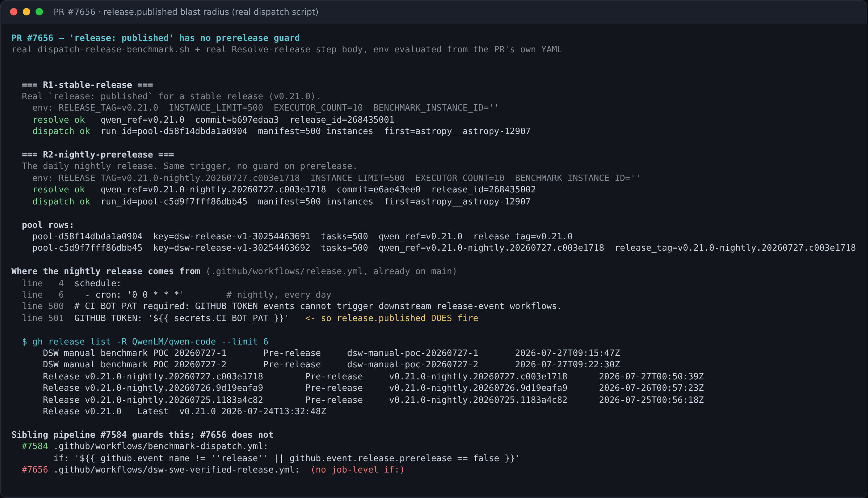Click '<- so release.published DOES fire' note
Image resolution: width=868 pixels, height=498 pixels.
391,318
